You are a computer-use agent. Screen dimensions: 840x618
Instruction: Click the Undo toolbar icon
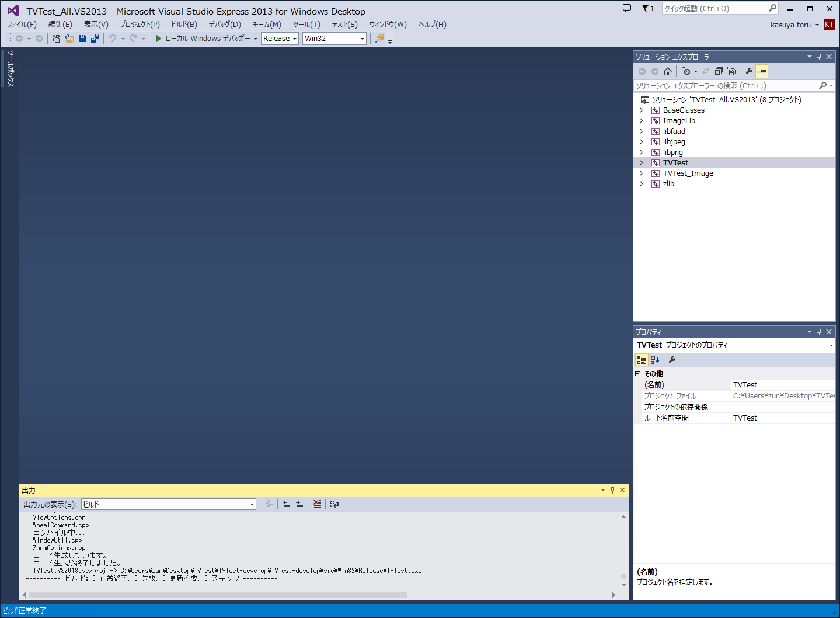113,39
